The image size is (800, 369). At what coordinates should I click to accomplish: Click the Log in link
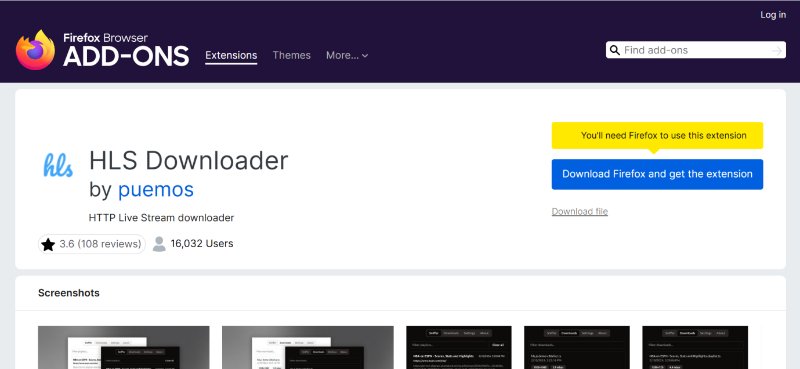773,15
